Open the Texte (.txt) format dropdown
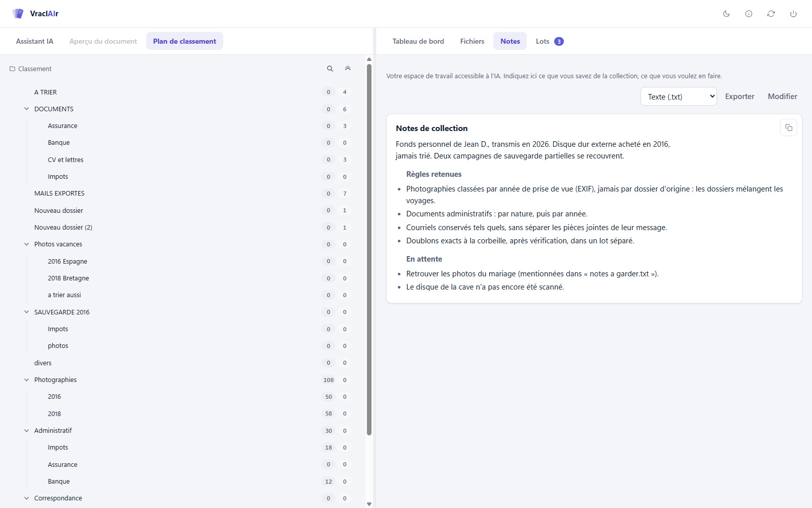 679,97
